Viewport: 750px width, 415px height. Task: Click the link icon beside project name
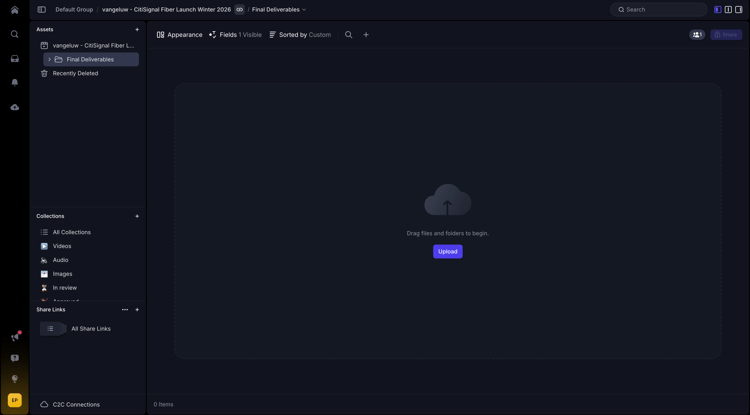pyautogui.click(x=240, y=10)
